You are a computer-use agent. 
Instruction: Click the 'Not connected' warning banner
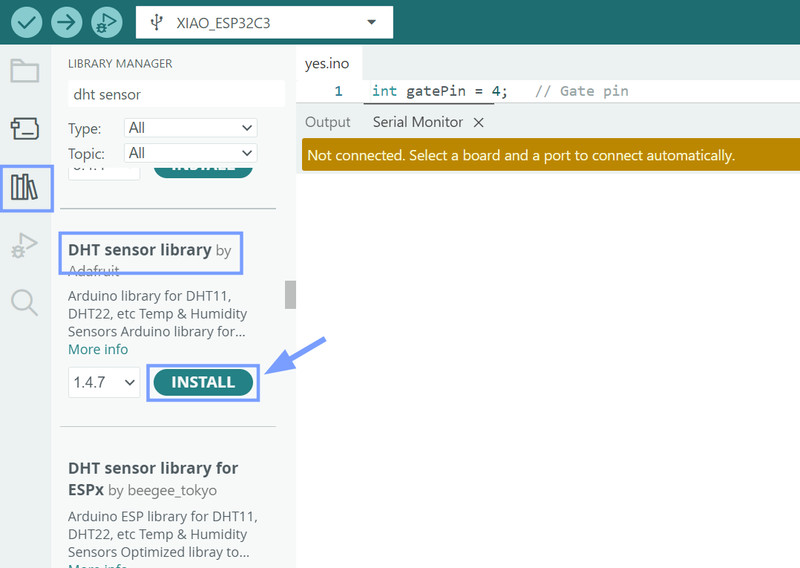pos(551,155)
